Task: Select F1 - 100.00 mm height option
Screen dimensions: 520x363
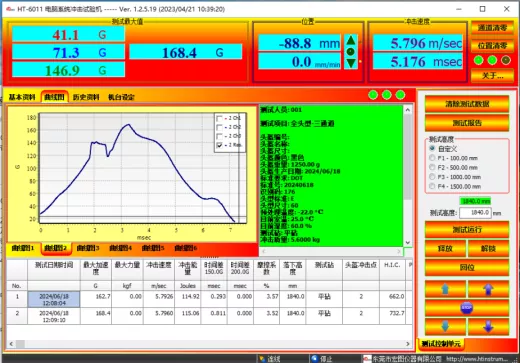Action: [432, 158]
